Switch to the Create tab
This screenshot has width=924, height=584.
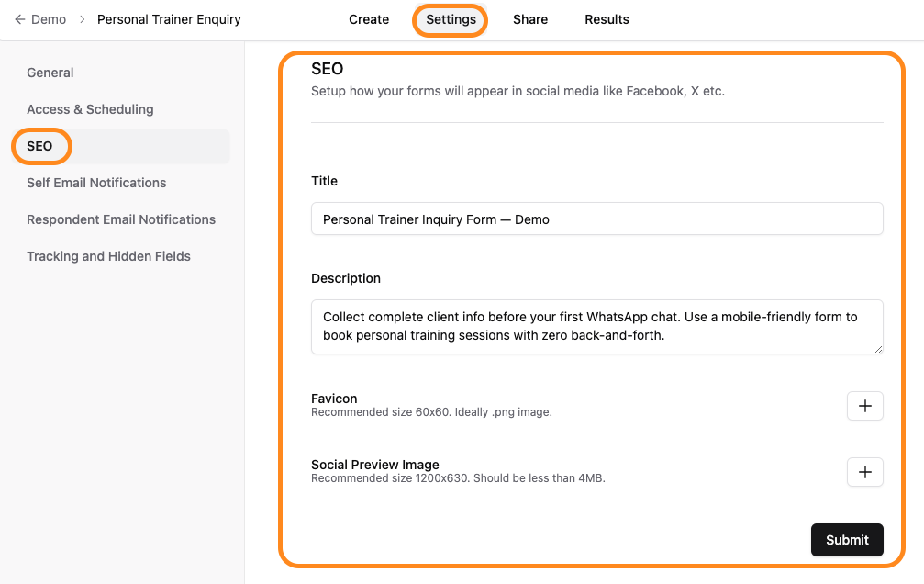pyautogui.click(x=368, y=19)
